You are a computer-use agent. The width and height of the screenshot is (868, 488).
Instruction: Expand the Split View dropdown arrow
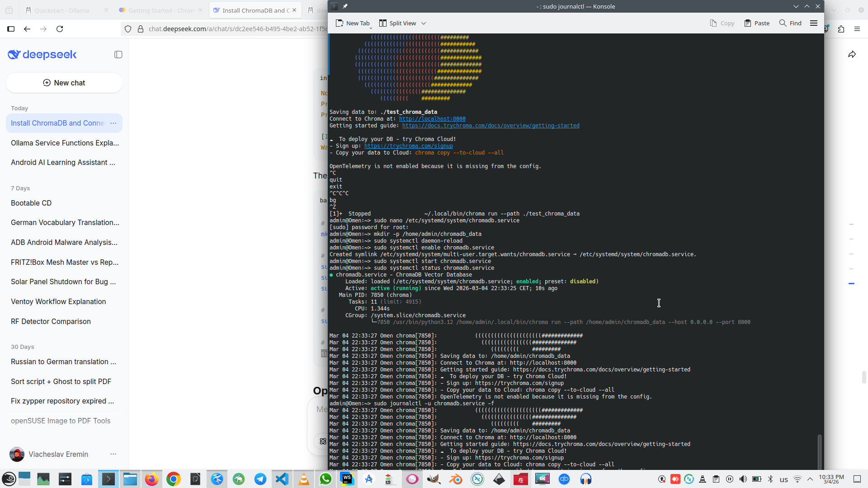pyautogui.click(x=424, y=23)
